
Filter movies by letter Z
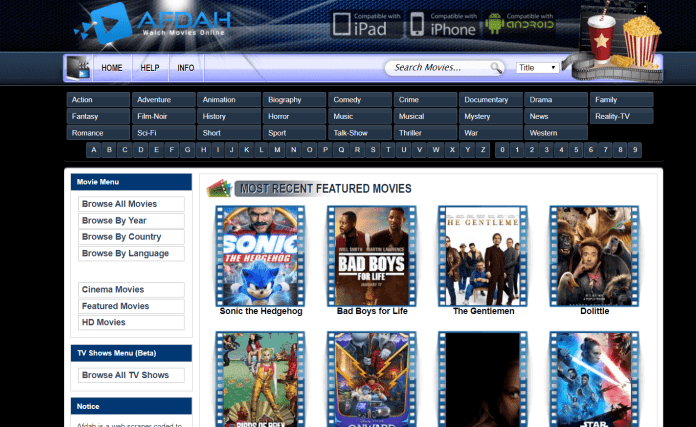click(x=483, y=150)
